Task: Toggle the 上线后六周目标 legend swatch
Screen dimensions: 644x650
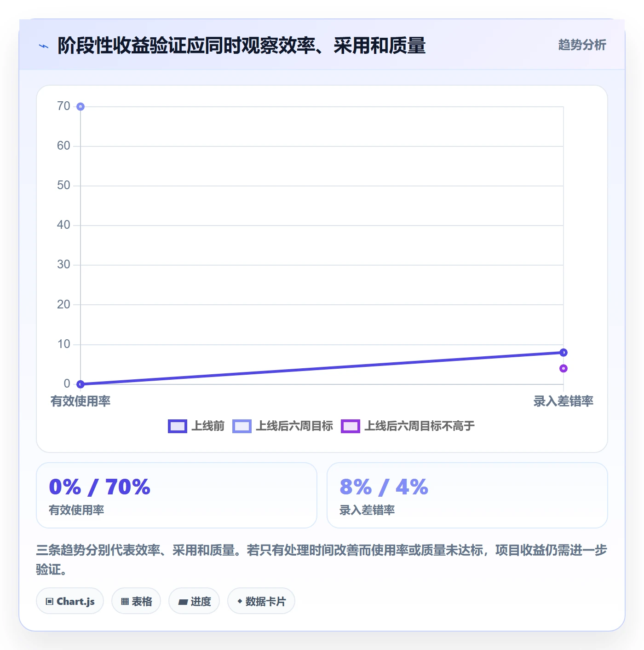Action: (x=242, y=426)
